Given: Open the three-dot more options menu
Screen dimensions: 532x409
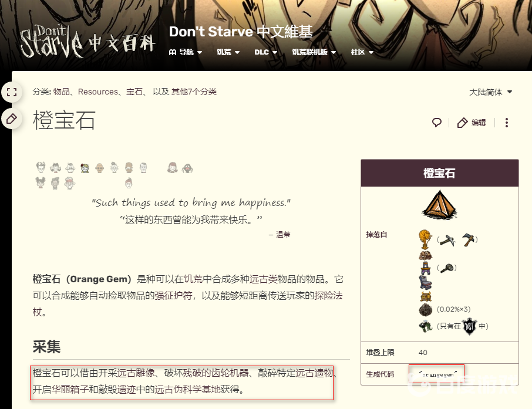Looking at the screenshot, I should [507, 123].
